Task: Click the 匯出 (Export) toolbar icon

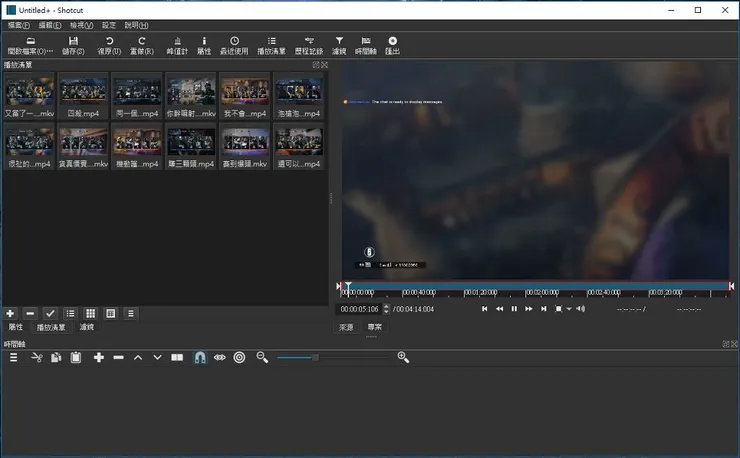Action: pyautogui.click(x=392, y=44)
